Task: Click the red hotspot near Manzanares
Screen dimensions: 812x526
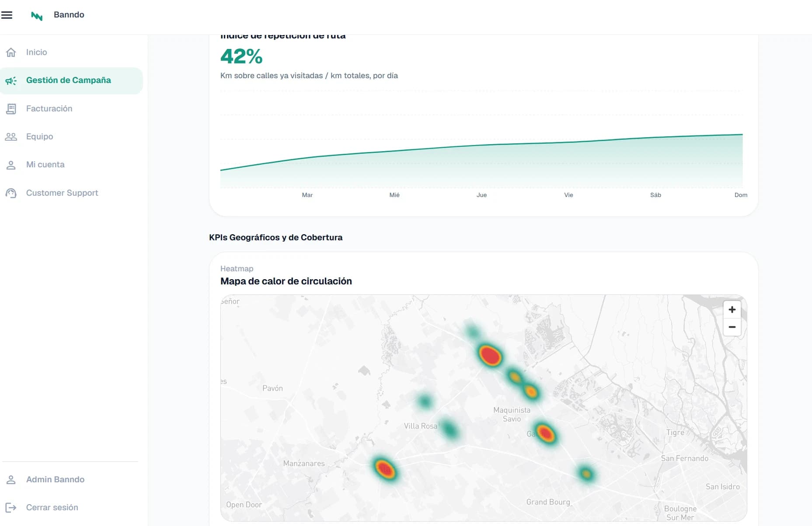Action: point(385,470)
